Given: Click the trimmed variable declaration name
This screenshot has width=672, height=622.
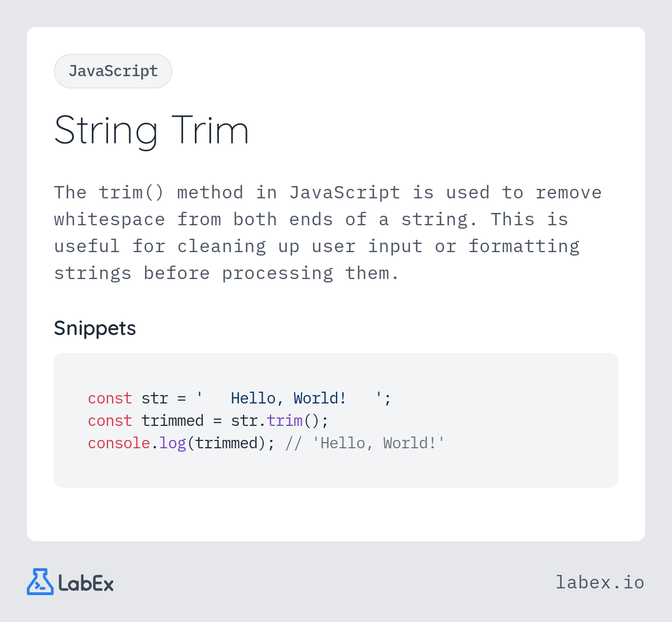Looking at the screenshot, I should pyautogui.click(x=172, y=421).
